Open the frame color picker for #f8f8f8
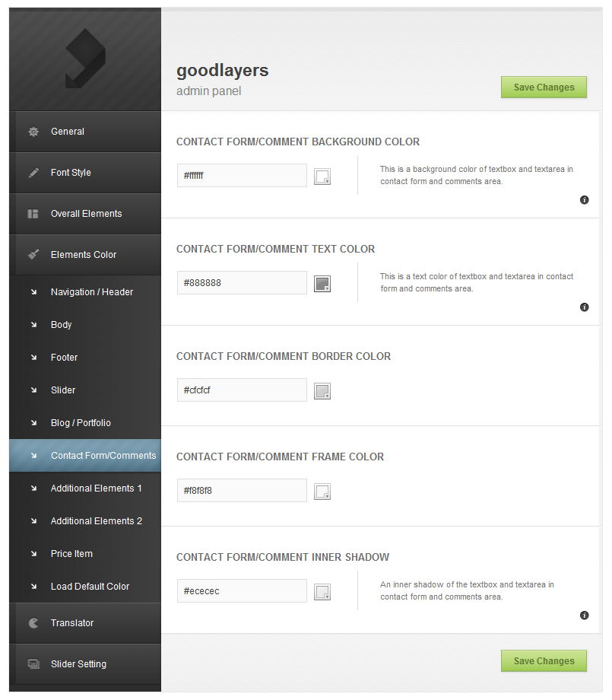This screenshot has width=612, height=700. pos(322,492)
